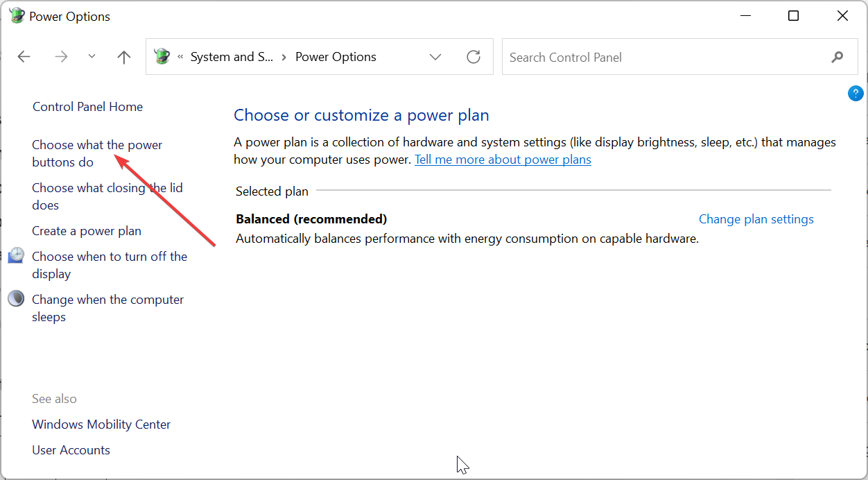Close the Power Options window
The width and height of the screenshot is (868, 480).
pos(842,16)
